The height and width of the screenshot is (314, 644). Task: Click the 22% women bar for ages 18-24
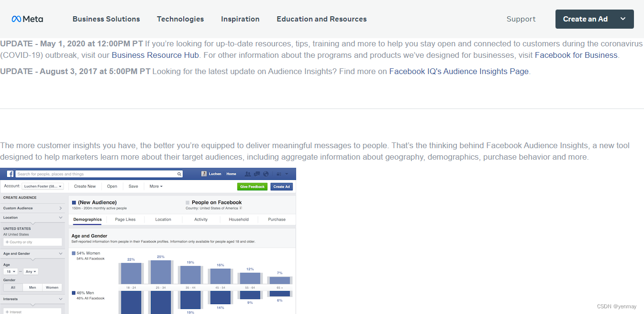click(x=131, y=273)
